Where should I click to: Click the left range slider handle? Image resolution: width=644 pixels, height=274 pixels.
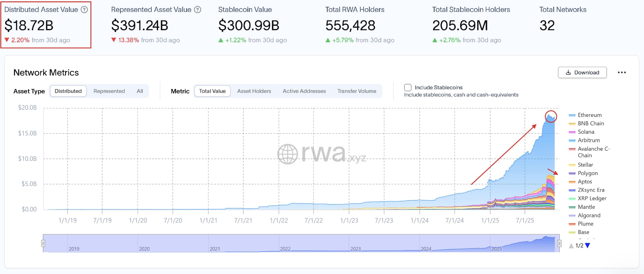pos(43,243)
